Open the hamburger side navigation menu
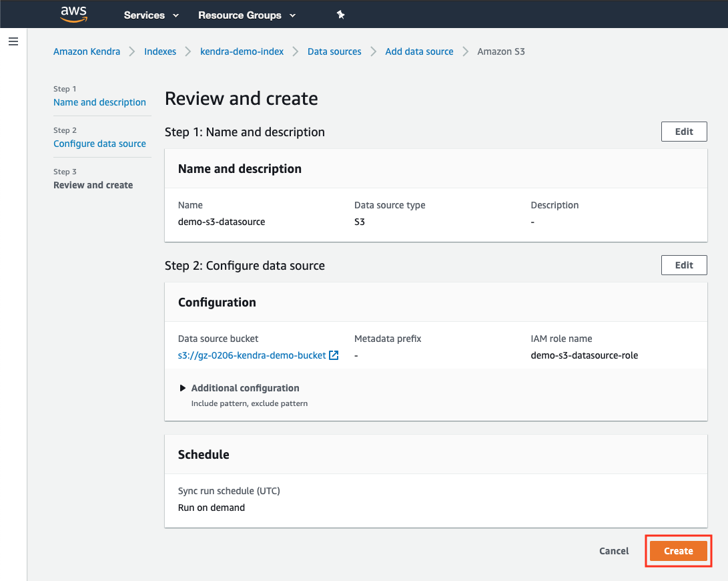This screenshot has width=728, height=581. tap(13, 42)
